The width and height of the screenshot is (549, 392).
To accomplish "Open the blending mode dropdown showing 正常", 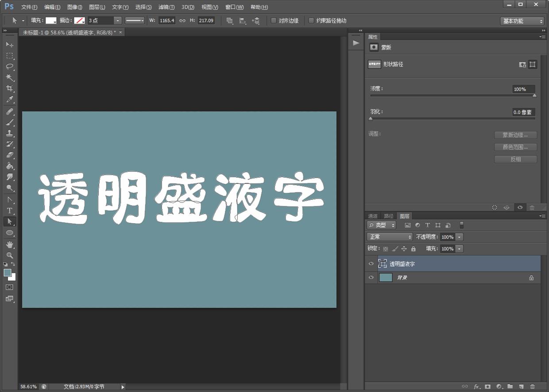I will coord(389,237).
